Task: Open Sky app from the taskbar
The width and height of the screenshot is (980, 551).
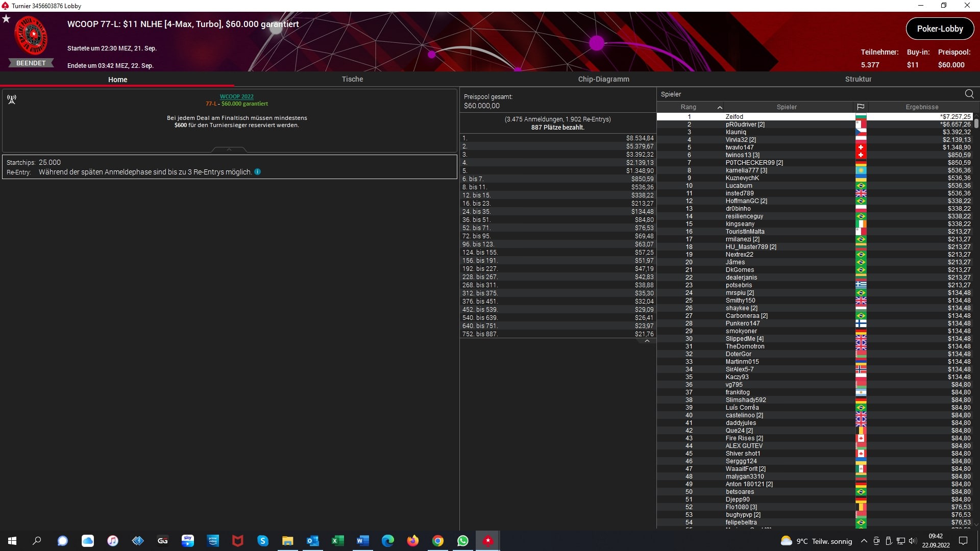Action: point(188,541)
